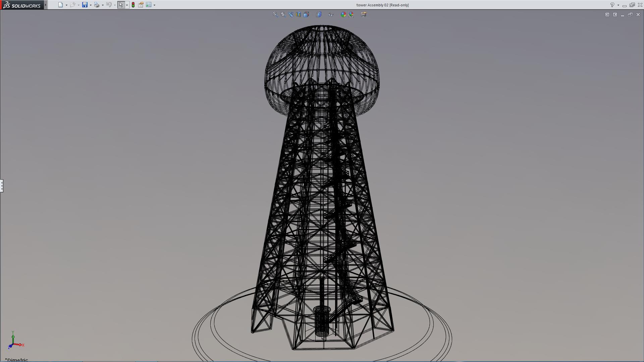Toggle the Select arrow tool

(x=121, y=5)
